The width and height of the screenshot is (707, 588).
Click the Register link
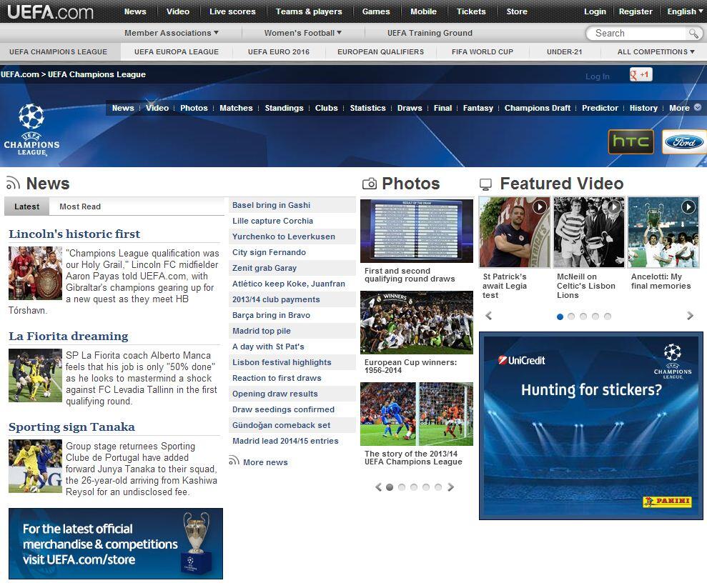[636, 11]
